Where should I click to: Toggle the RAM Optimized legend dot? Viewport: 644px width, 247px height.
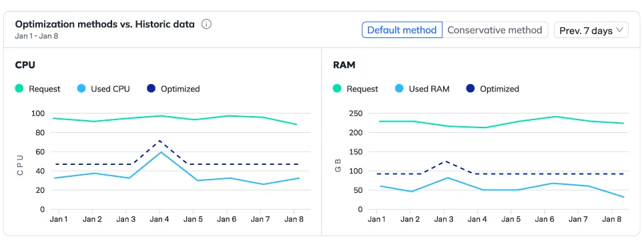click(x=470, y=89)
